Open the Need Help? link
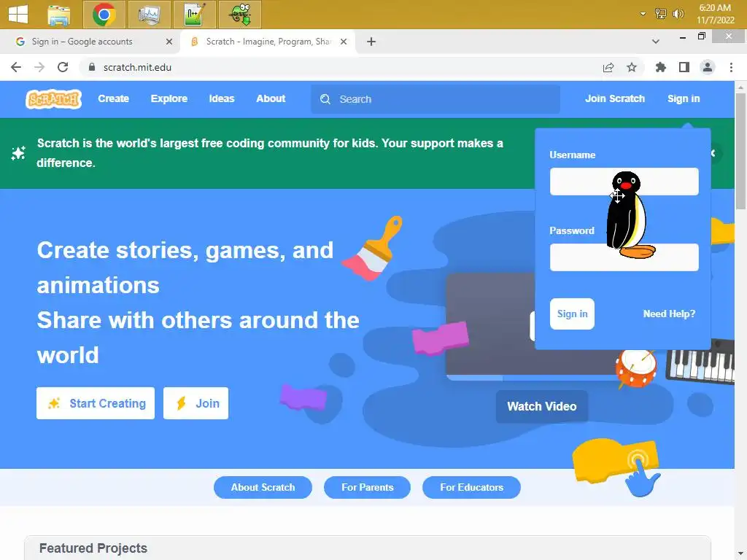Image resolution: width=747 pixels, height=560 pixels. [x=669, y=314]
